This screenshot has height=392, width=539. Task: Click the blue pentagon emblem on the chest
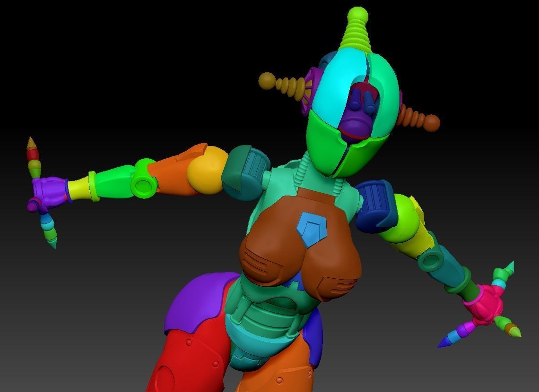click(x=312, y=229)
